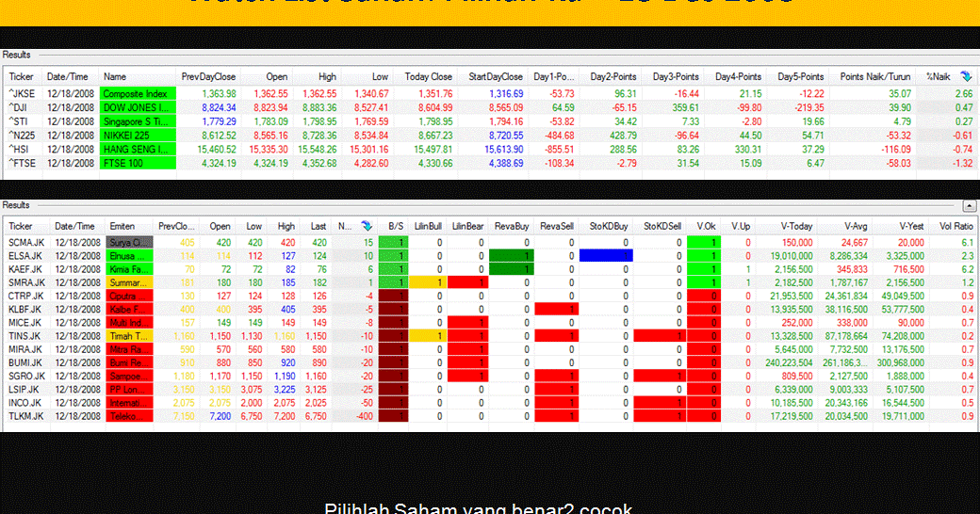The image size is (980, 514).
Task: Click the 2.66 %Naik value for ^JKSE
Action: [964, 94]
